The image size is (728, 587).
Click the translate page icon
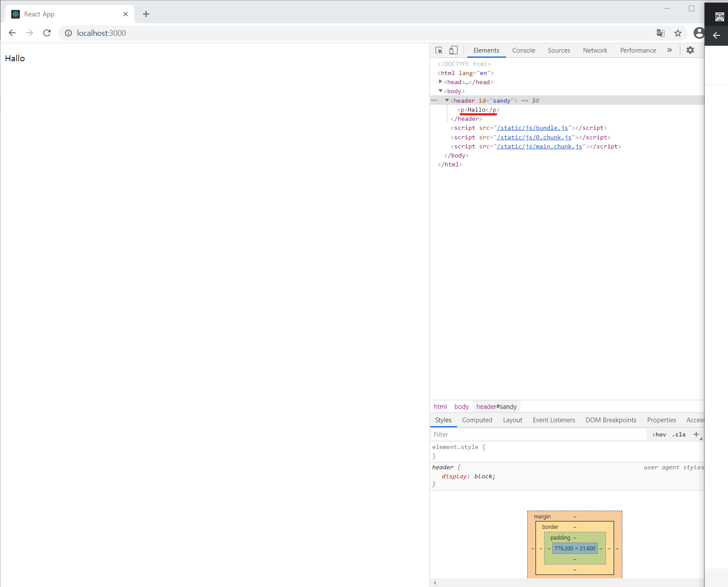coord(660,33)
